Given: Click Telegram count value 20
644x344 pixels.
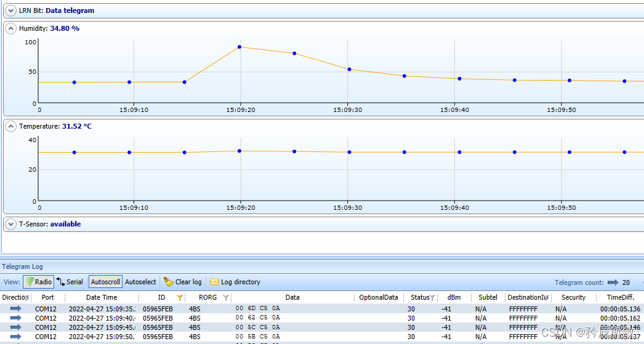Looking at the screenshot, I should pos(626,282).
